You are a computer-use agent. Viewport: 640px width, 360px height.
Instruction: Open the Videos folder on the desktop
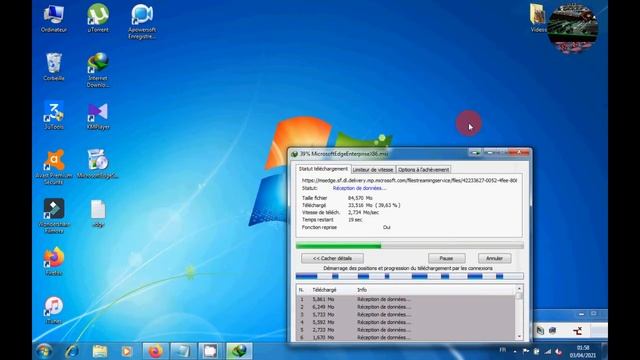[x=538, y=18]
